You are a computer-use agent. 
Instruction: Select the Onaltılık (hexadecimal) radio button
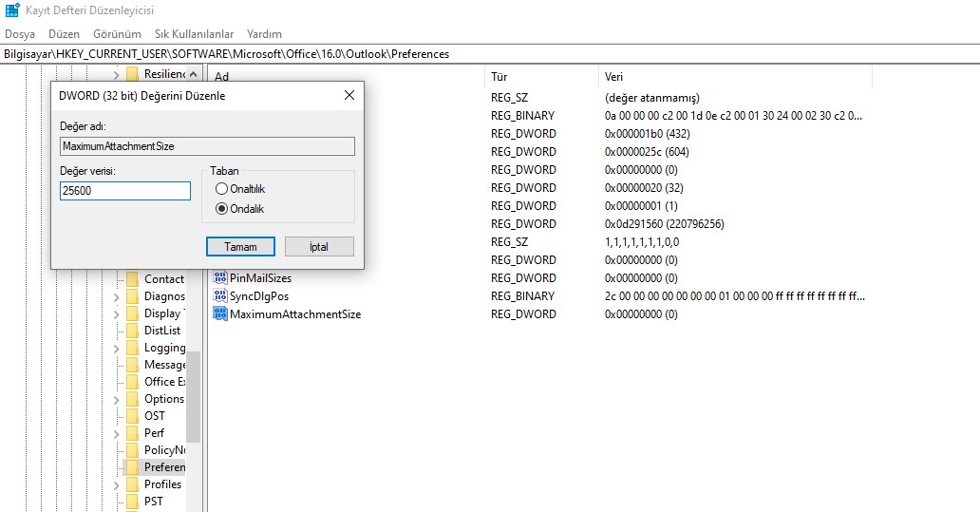click(x=222, y=189)
